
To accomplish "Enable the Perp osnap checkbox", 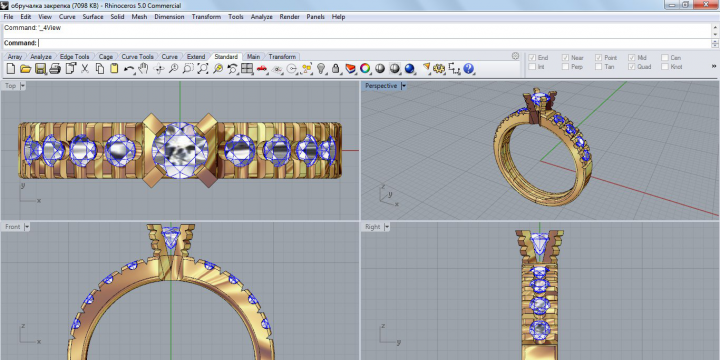I will [565, 67].
